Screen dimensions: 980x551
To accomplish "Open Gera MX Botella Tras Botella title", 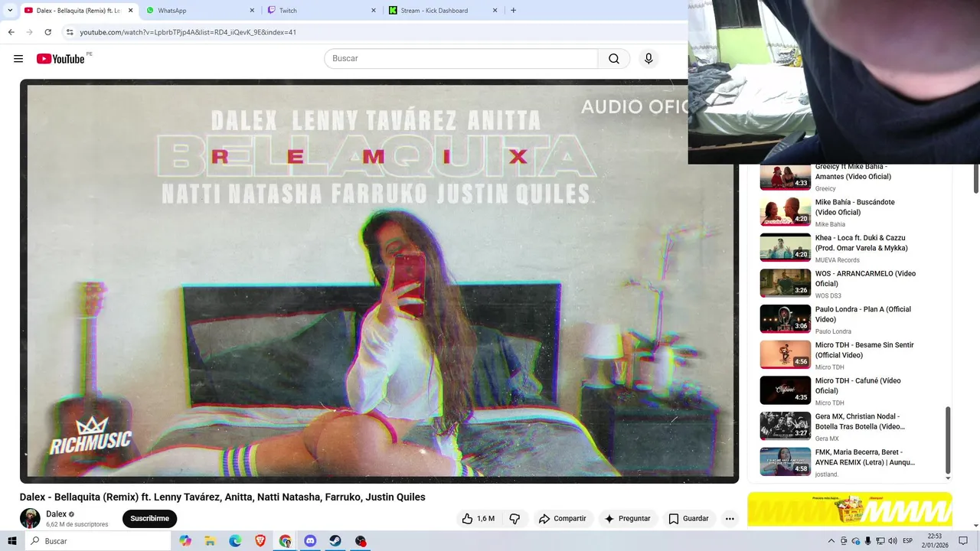I will [860, 422].
